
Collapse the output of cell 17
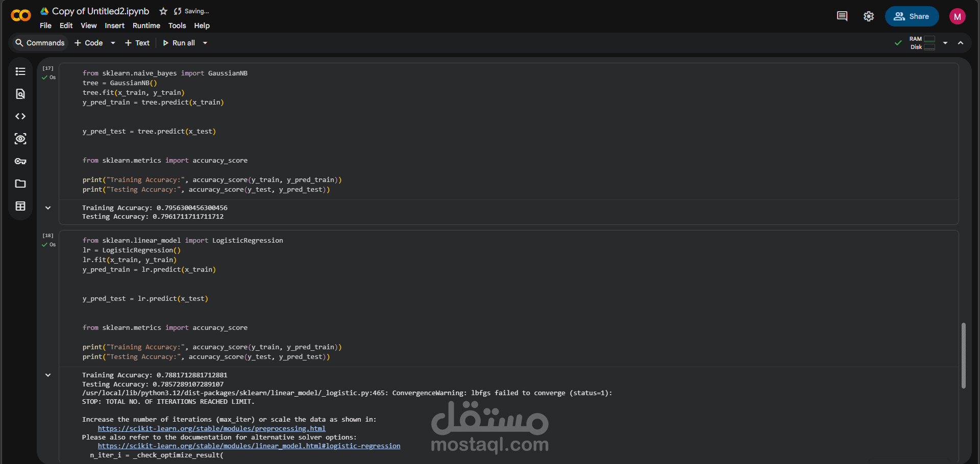coord(48,208)
